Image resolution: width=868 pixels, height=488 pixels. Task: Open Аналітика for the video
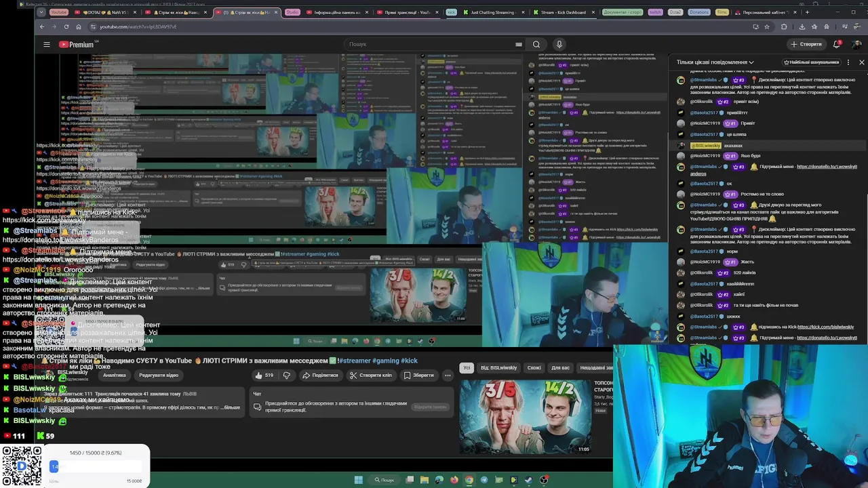pos(115,375)
